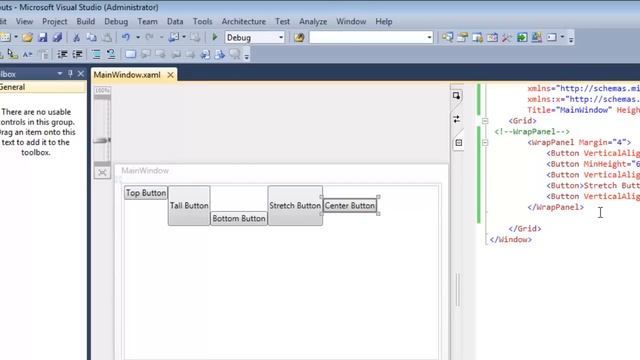Pin the Toolbox panel with the pushpin
640x360 pixels.
(70, 74)
